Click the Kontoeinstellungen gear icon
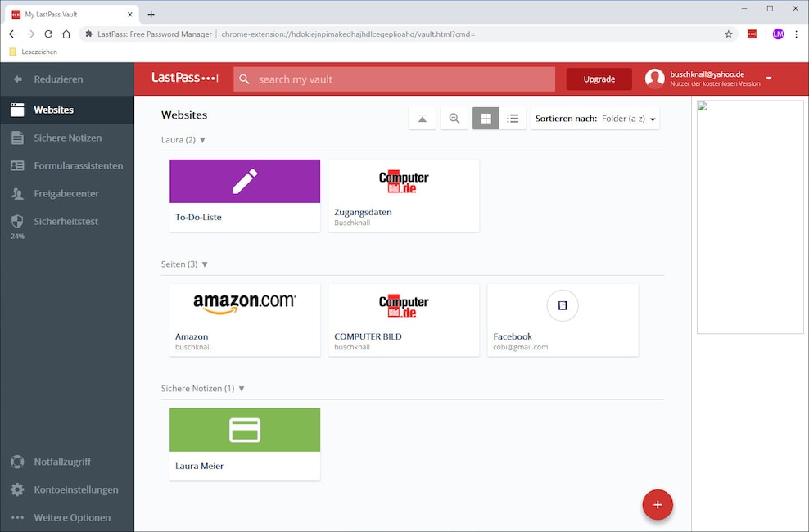The height and width of the screenshot is (532, 809). click(x=17, y=489)
